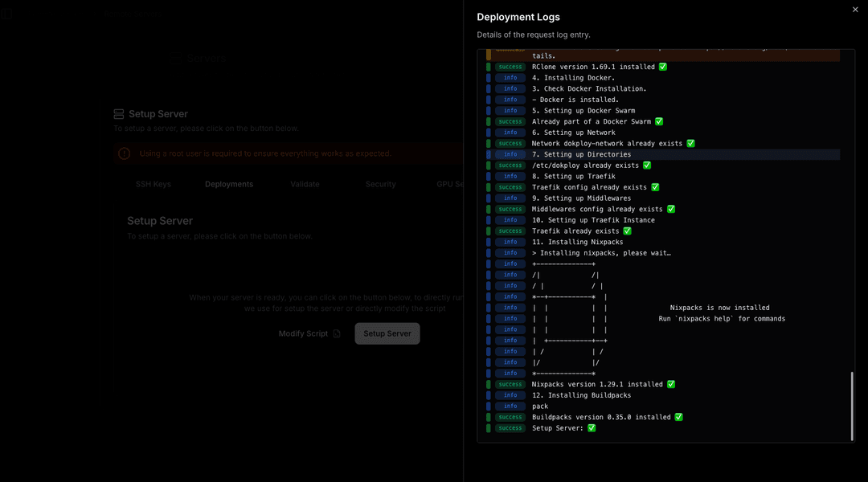Click the success badge on Docker Swarm line
Viewport: 868px width, 482px height.
pos(508,121)
